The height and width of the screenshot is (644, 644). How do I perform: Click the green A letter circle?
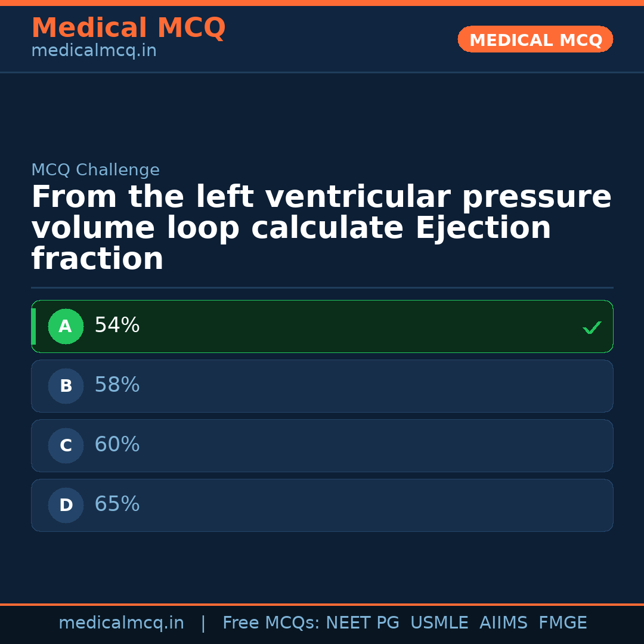(66, 327)
